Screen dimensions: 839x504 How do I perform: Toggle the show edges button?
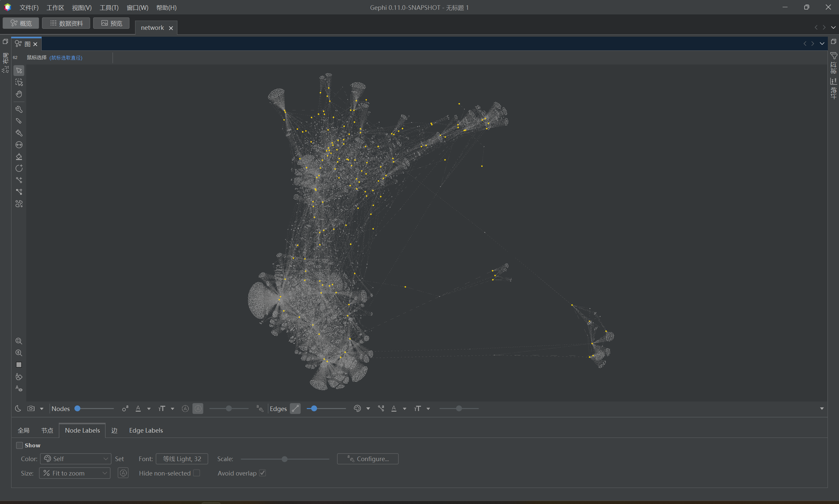pyautogui.click(x=295, y=409)
